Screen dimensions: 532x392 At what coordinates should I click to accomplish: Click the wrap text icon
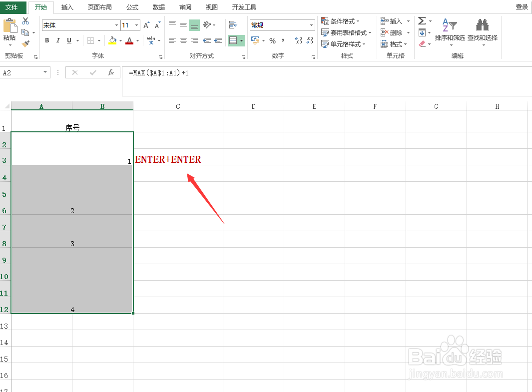coord(233,25)
